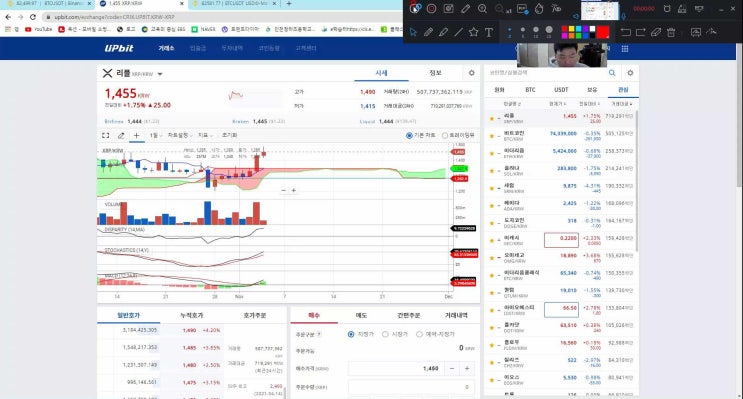Click the water drop icon in recorder toolbar

point(539,9)
